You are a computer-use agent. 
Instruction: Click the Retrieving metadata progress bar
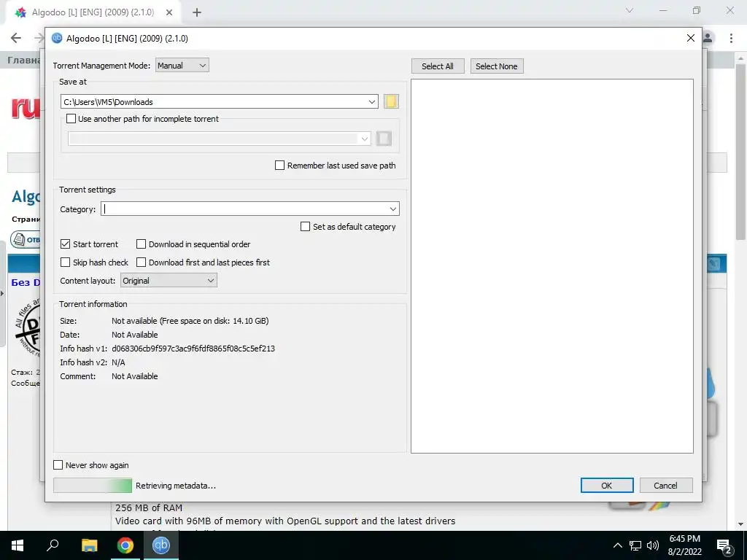coord(93,485)
